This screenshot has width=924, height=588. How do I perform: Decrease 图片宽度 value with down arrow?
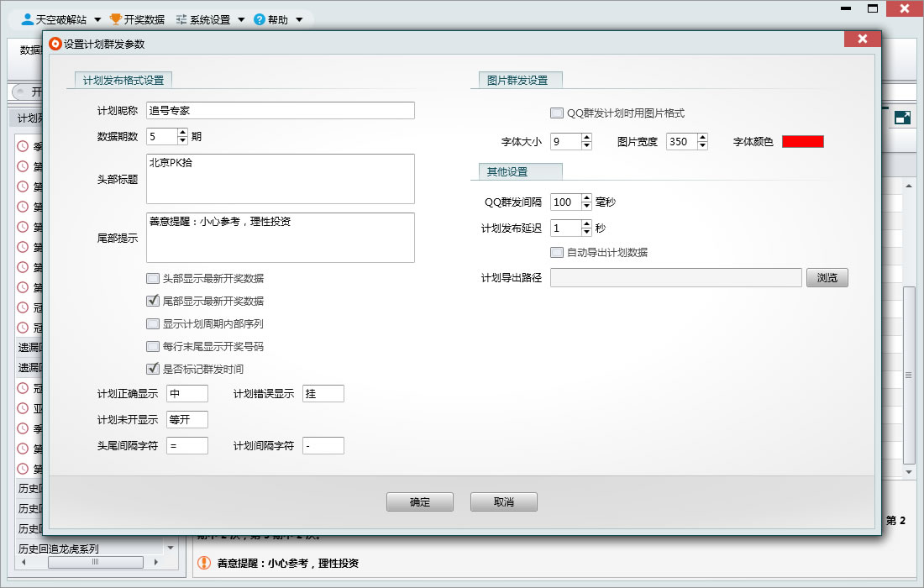(x=702, y=146)
